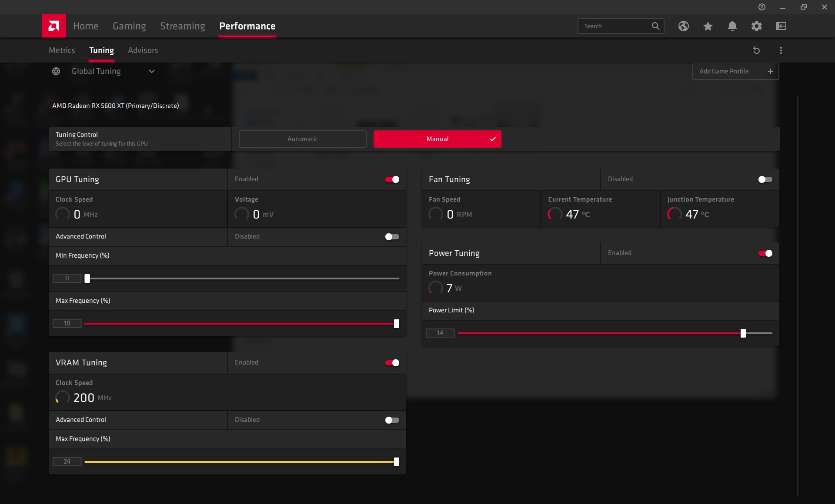The width and height of the screenshot is (835, 504).
Task: Click the Voltage gauge indicator
Action: point(242,214)
